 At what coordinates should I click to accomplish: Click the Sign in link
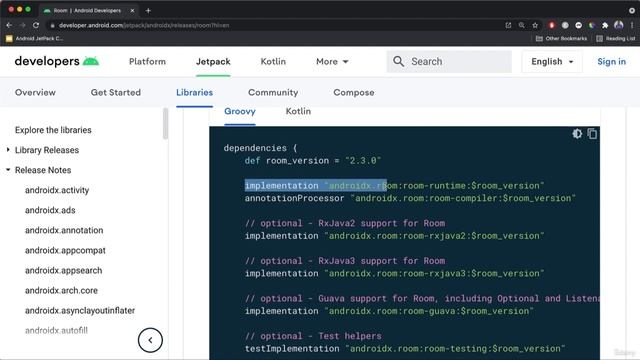(611, 62)
